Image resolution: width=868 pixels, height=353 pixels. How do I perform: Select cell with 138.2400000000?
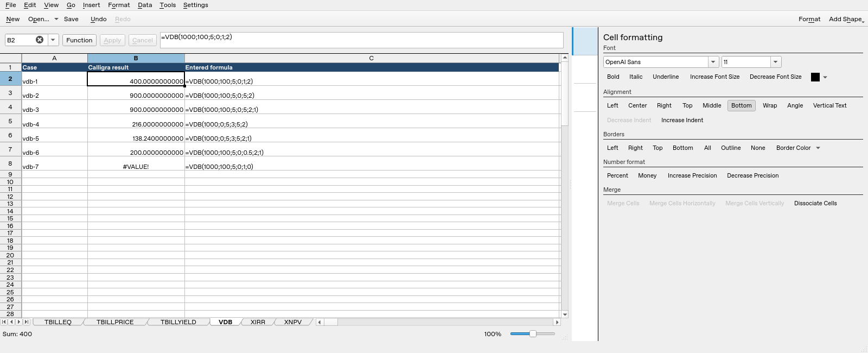(x=136, y=135)
